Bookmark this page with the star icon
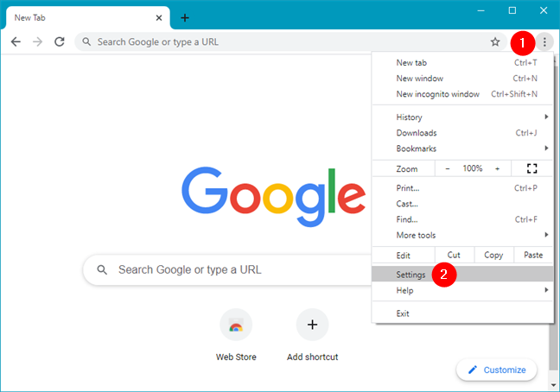 (x=495, y=42)
